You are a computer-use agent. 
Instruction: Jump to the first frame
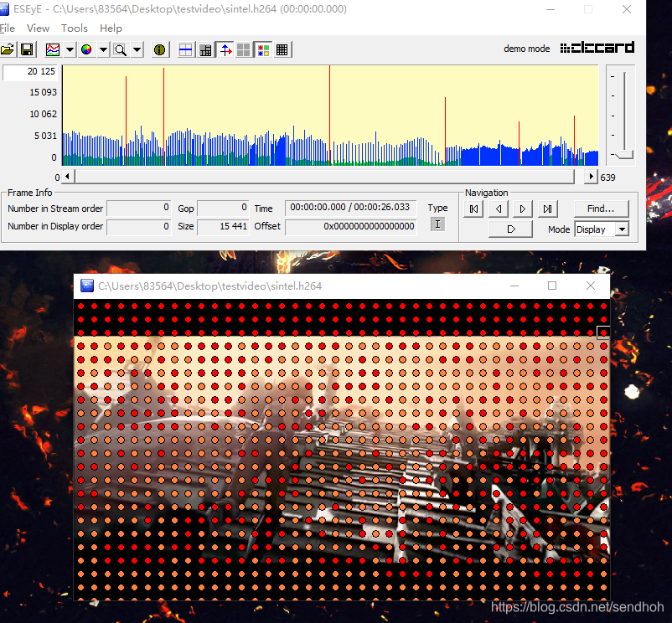473,209
